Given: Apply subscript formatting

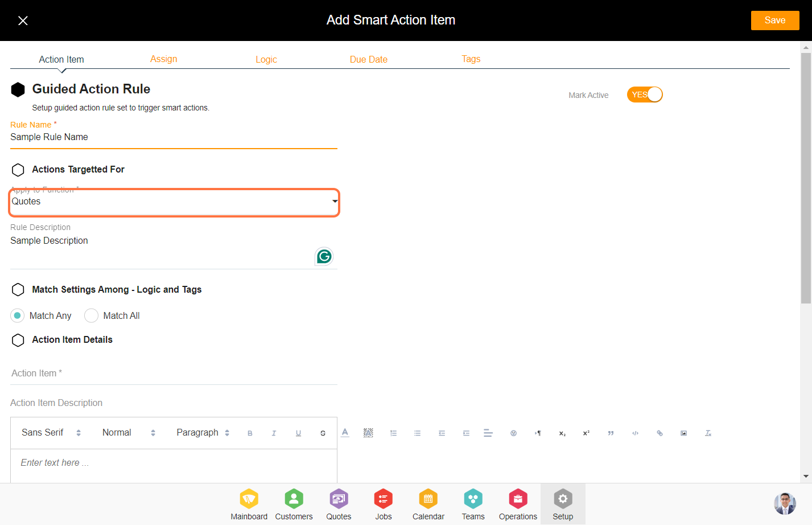Looking at the screenshot, I should point(562,433).
